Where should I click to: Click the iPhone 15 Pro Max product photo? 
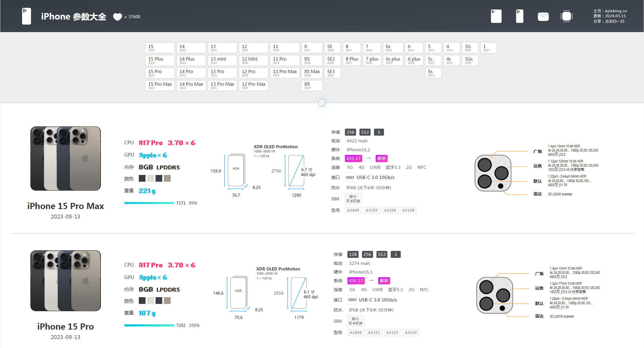[x=66, y=159]
